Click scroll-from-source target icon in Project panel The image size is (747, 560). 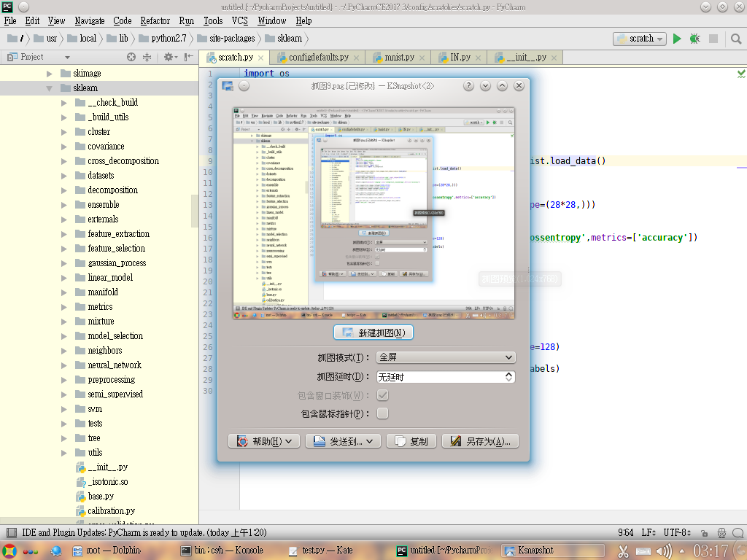(x=131, y=57)
